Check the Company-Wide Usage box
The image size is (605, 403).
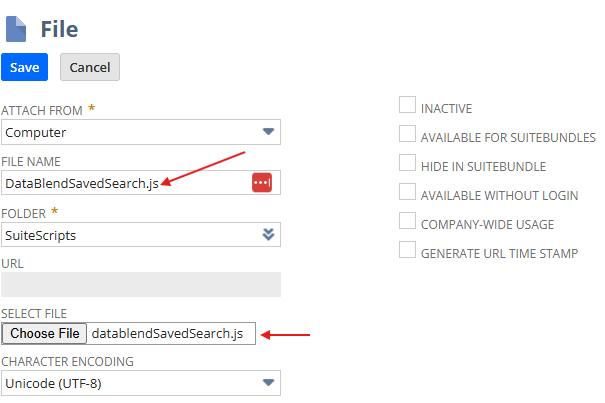(407, 220)
